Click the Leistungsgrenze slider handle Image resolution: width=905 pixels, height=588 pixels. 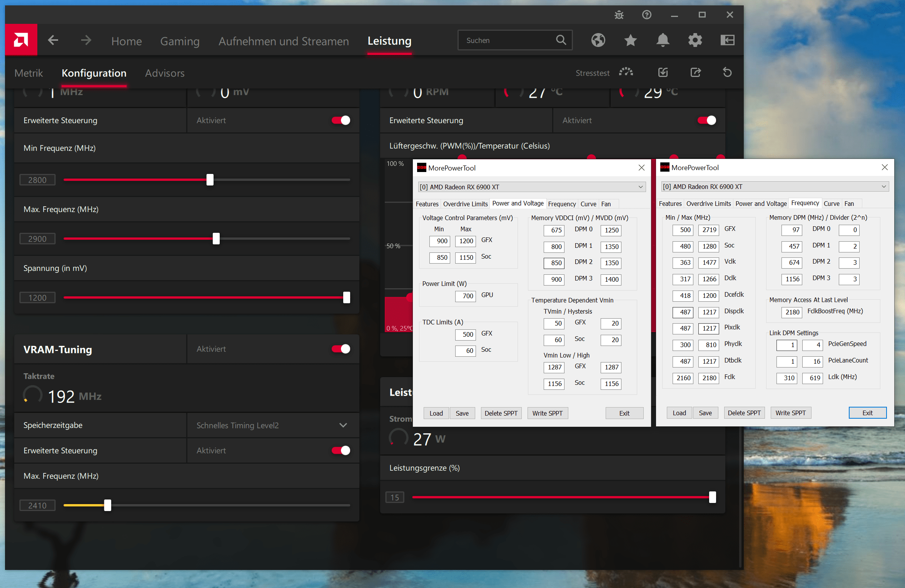coord(712,497)
